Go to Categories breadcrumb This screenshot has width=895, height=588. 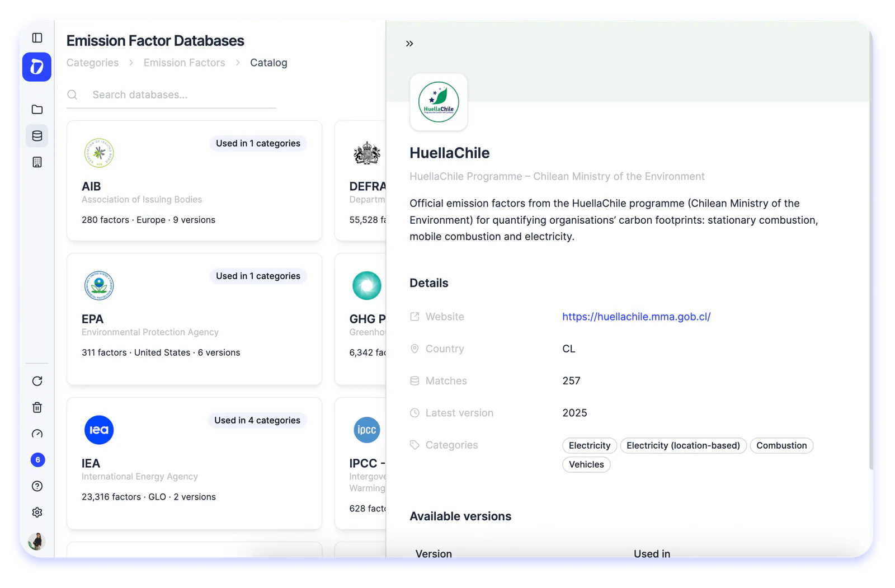click(93, 63)
